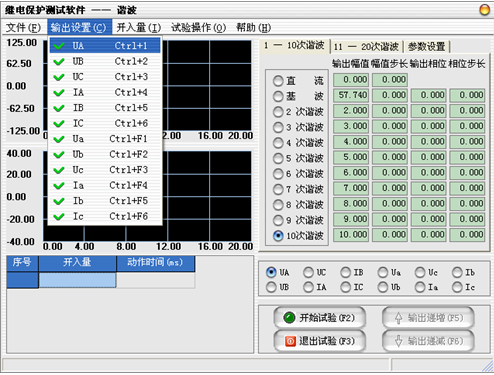Click the green checkmark beside UB

(x=59, y=62)
